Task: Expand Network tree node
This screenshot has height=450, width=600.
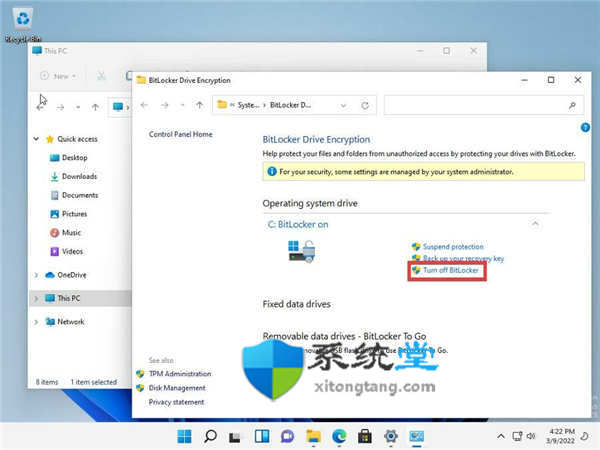Action: (x=36, y=322)
